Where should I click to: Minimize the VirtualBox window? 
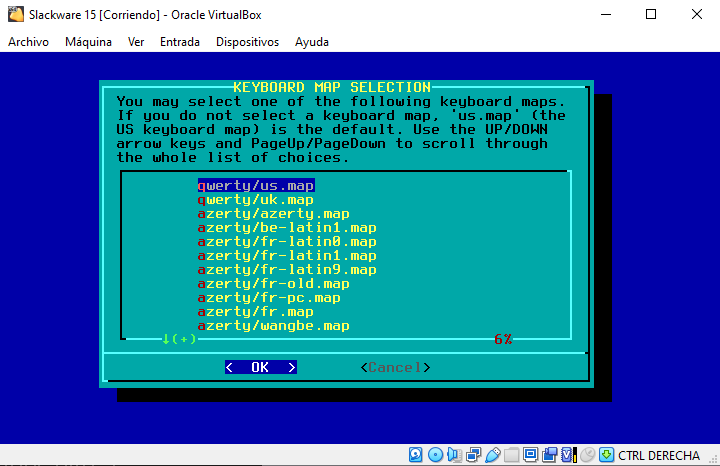point(606,14)
